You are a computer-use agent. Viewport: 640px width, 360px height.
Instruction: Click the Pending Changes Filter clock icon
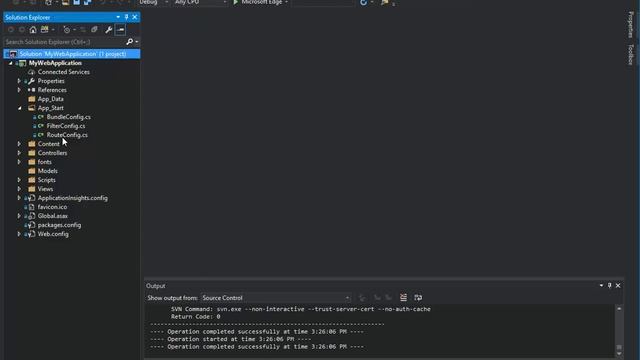[67, 30]
